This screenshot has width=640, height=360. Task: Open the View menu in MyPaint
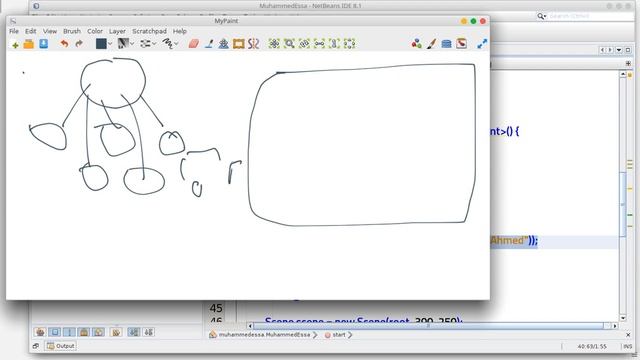[x=50, y=31]
